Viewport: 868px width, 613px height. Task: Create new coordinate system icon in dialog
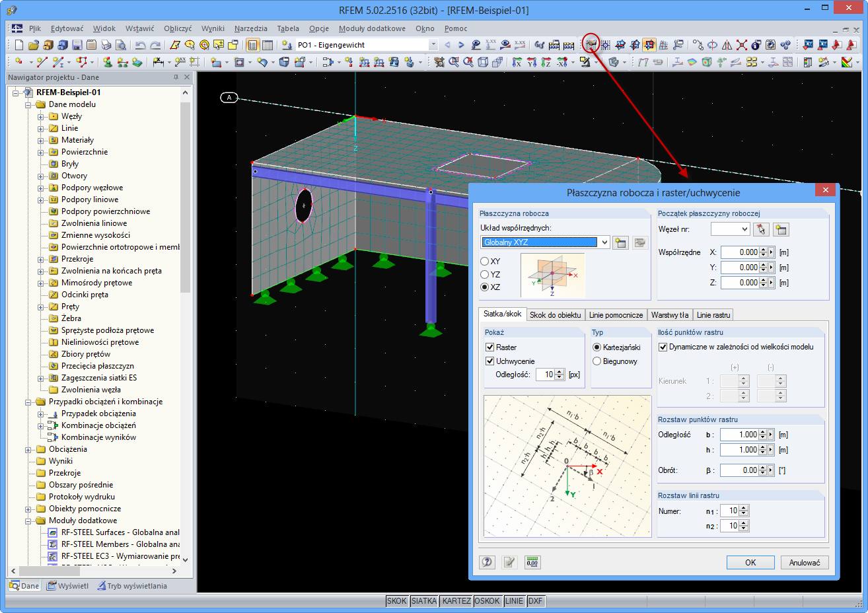620,242
